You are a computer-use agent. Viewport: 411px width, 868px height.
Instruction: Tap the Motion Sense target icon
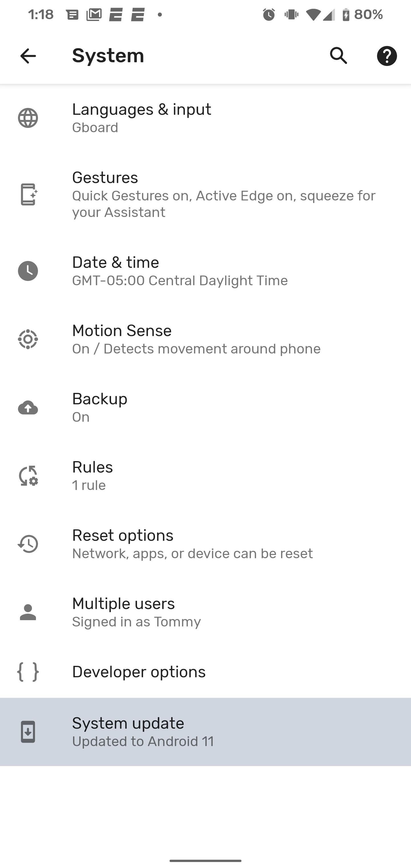(x=28, y=339)
